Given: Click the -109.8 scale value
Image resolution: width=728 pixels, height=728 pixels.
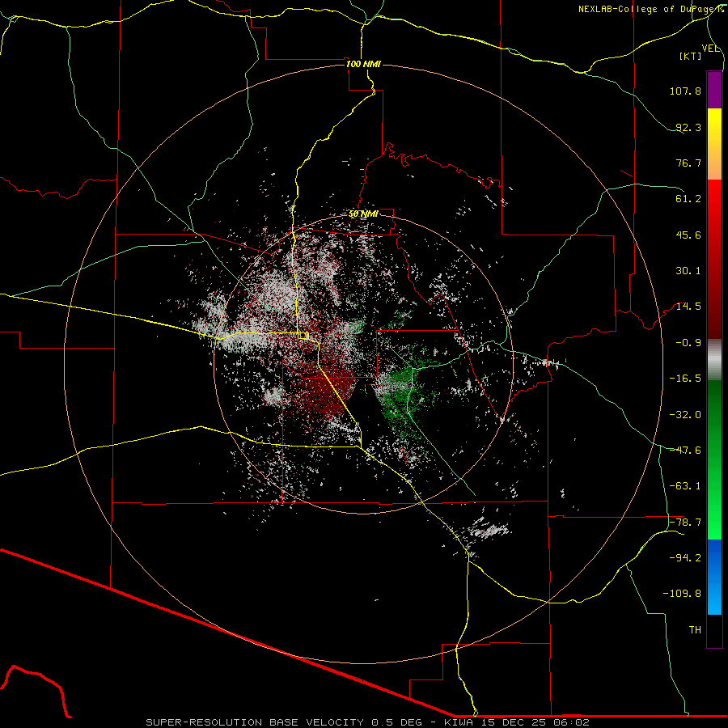Looking at the screenshot, I should pyautogui.click(x=682, y=594).
